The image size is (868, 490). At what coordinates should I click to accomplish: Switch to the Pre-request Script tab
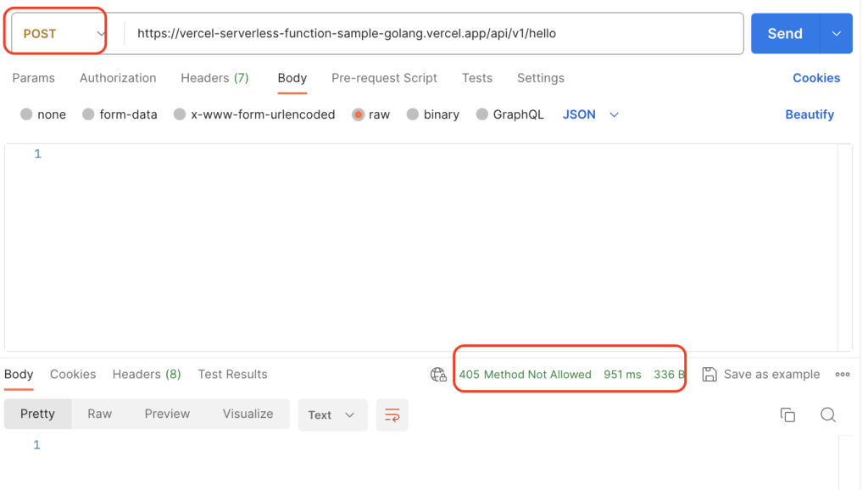(384, 78)
